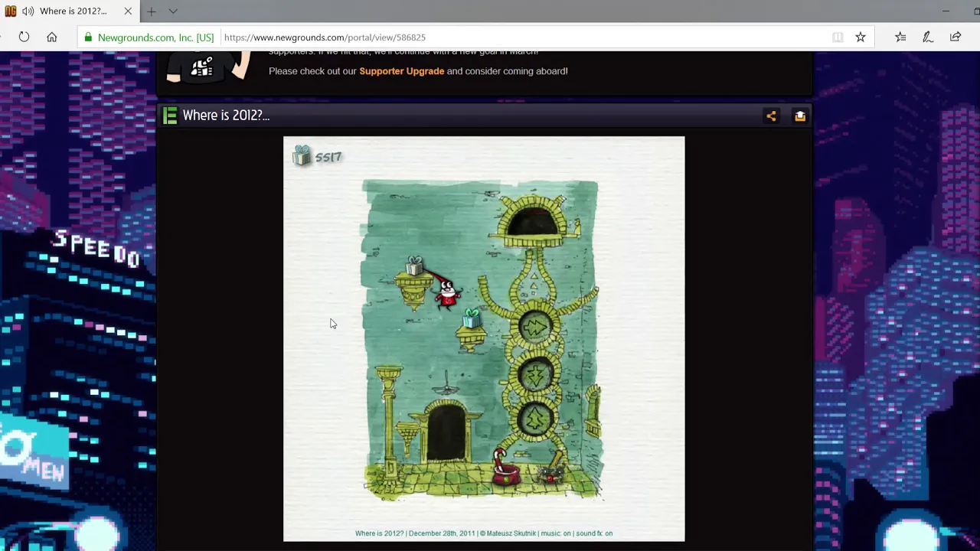Click the Newgrounds.com, Inc. [US] certificate label

click(155, 37)
